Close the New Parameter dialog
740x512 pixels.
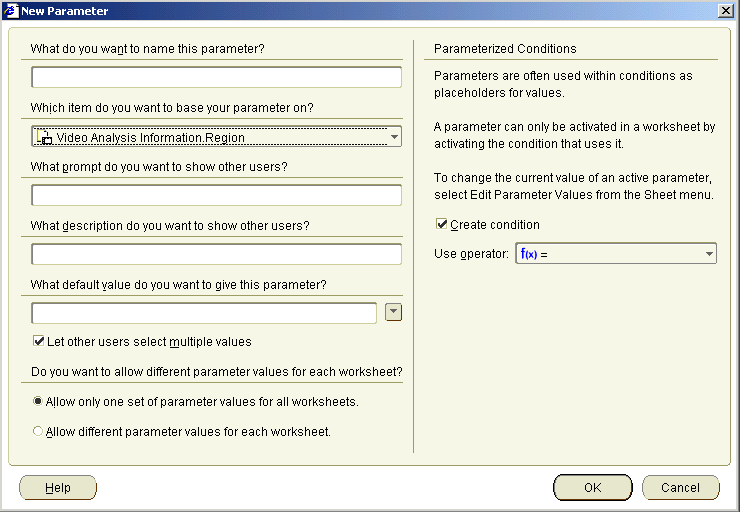tap(725, 10)
